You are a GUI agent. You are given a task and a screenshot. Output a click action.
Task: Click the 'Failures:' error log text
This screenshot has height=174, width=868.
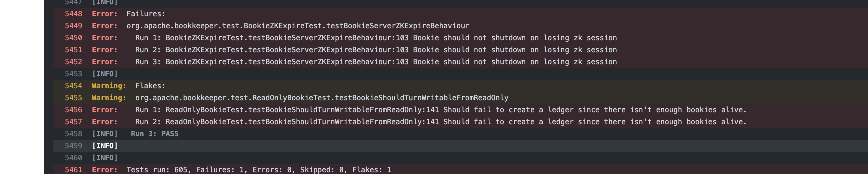(x=146, y=14)
